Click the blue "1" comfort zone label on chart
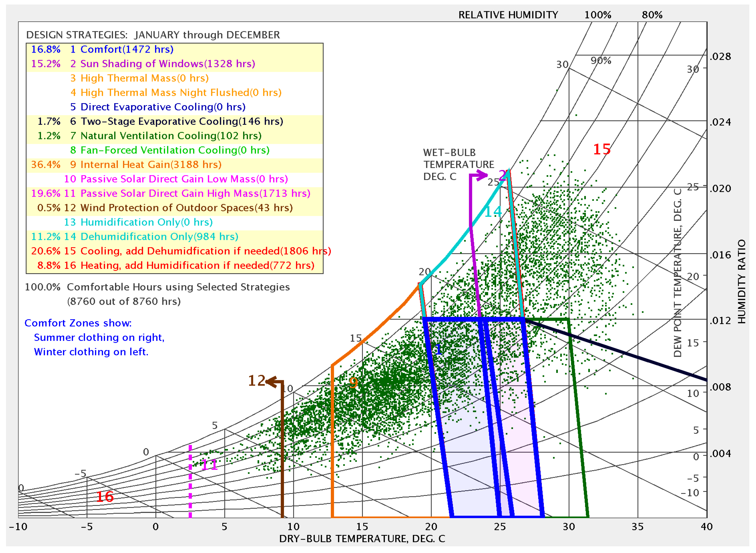 point(438,349)
